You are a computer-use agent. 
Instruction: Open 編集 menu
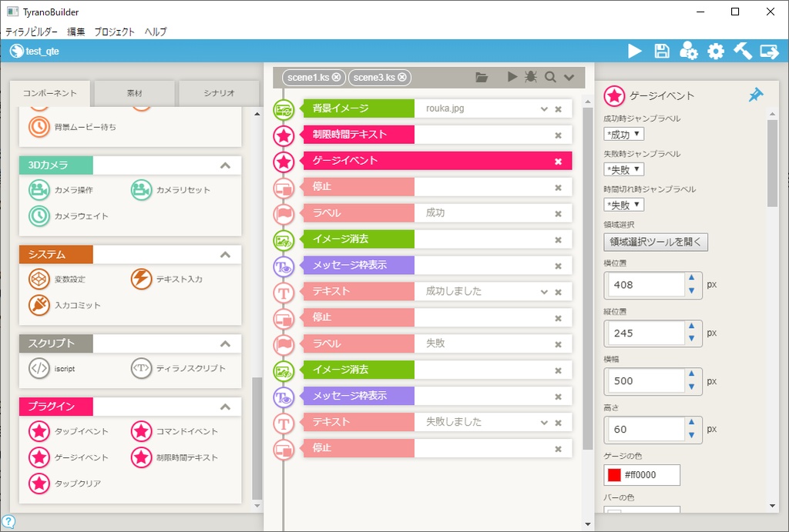pyautogui.click(x=76, y=32)
